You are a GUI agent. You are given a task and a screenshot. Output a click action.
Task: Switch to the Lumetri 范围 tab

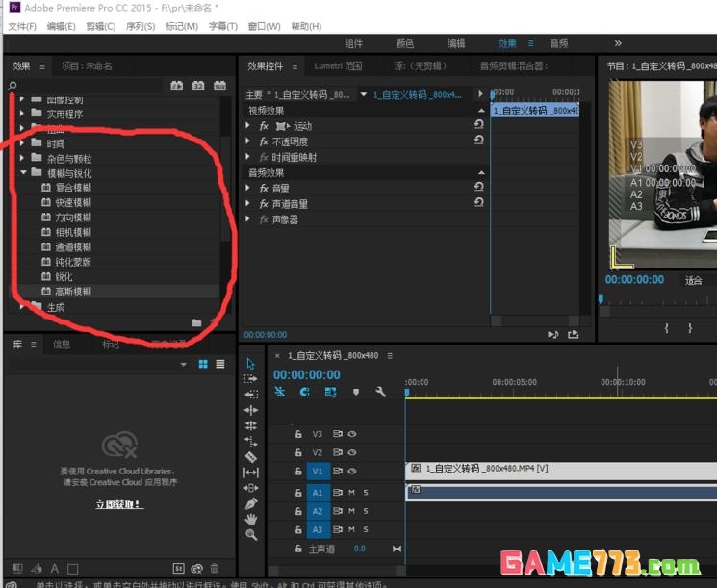(338, 66)
